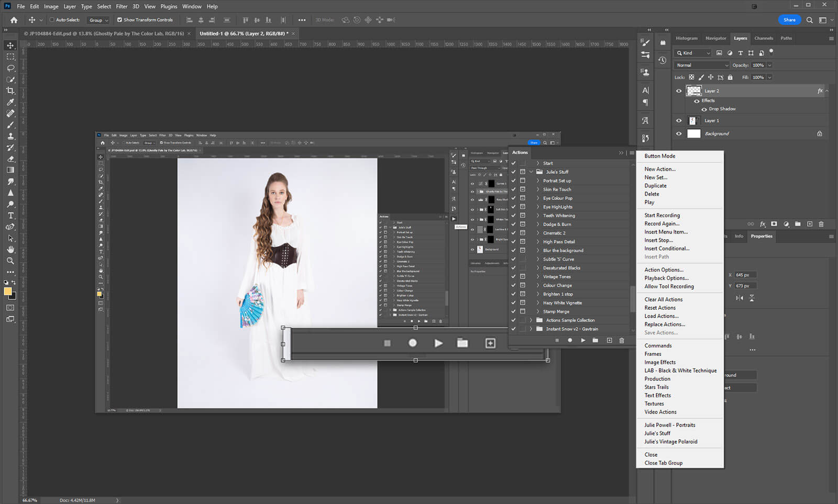Choose Load Actions... from the menu
The width and height of the screenshot is (838, 504).
pos(661,316)
